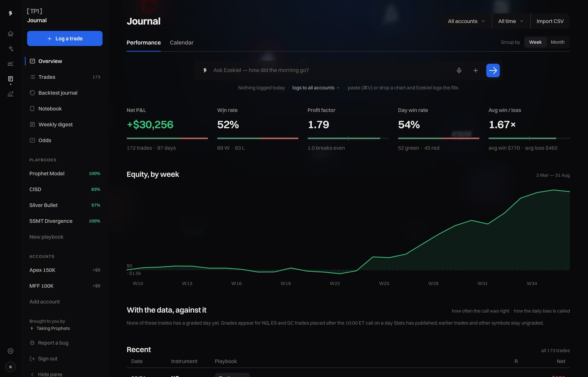This screenshot has height=377, width=588.
Task: Group equity by Month
Action: tap(557, 42)
